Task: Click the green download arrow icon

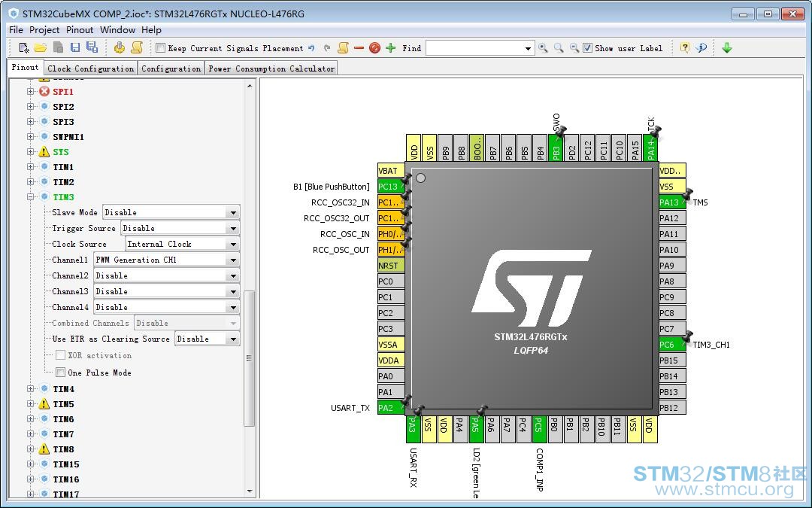Action: 727,48
